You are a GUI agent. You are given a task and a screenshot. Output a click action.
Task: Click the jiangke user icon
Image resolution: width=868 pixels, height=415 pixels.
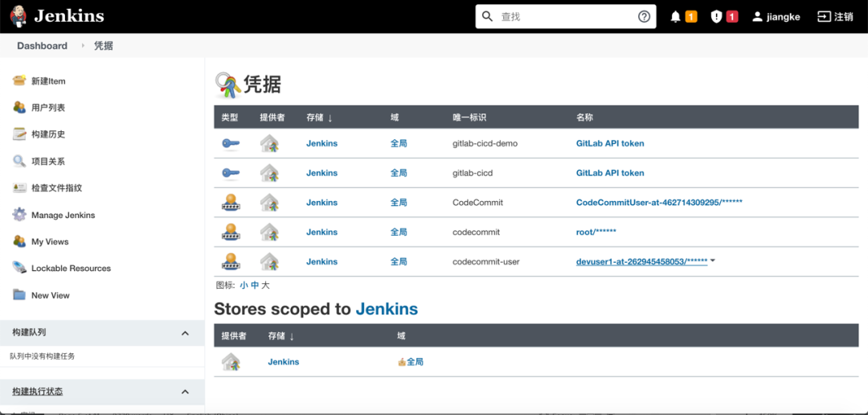tap(757, 17)
